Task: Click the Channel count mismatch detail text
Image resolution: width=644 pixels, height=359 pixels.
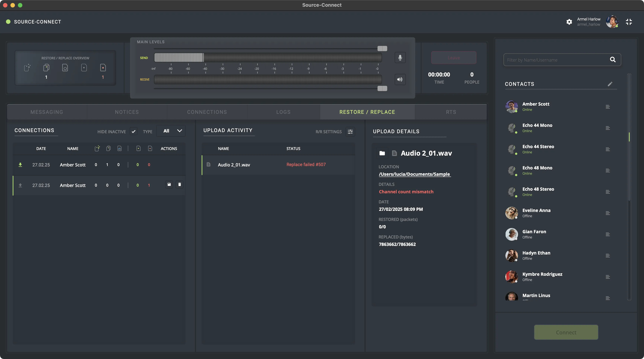Action: 406,192
